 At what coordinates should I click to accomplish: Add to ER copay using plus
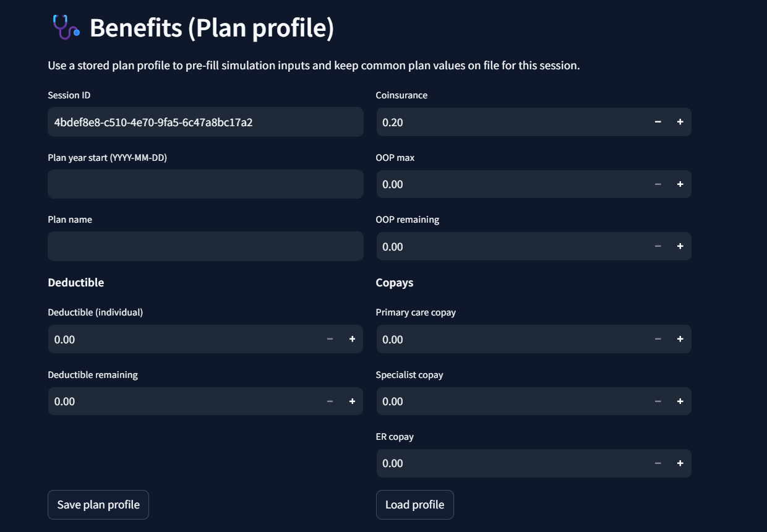pos(680,463)
